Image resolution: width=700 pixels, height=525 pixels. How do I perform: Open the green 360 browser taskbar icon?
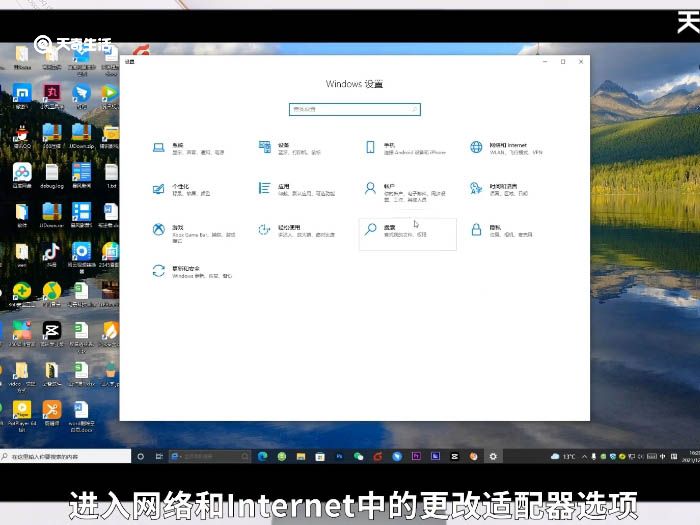tap(282, 456)
